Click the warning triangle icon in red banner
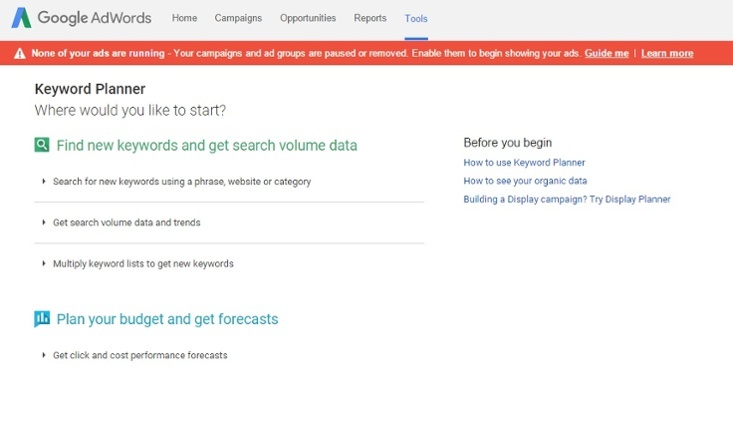The width and height of the screenshot is (733, 432). click(x=20, y=53)
